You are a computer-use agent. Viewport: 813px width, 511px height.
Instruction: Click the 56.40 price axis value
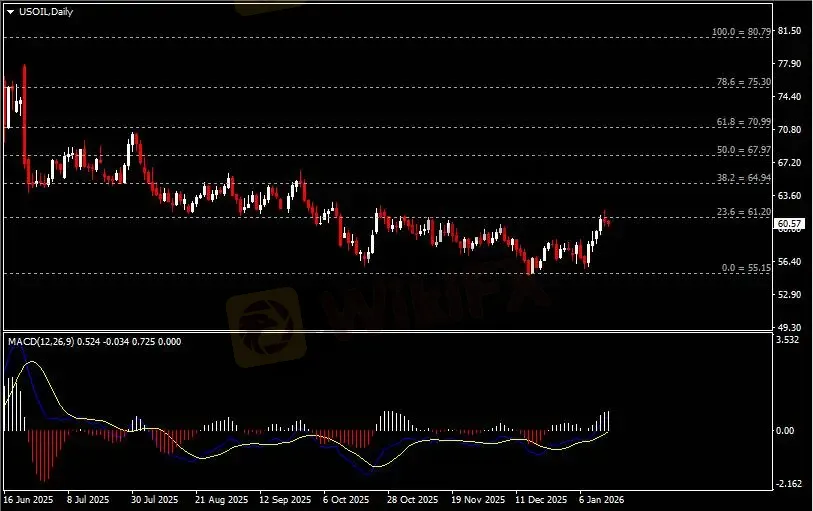pos(790,262)
